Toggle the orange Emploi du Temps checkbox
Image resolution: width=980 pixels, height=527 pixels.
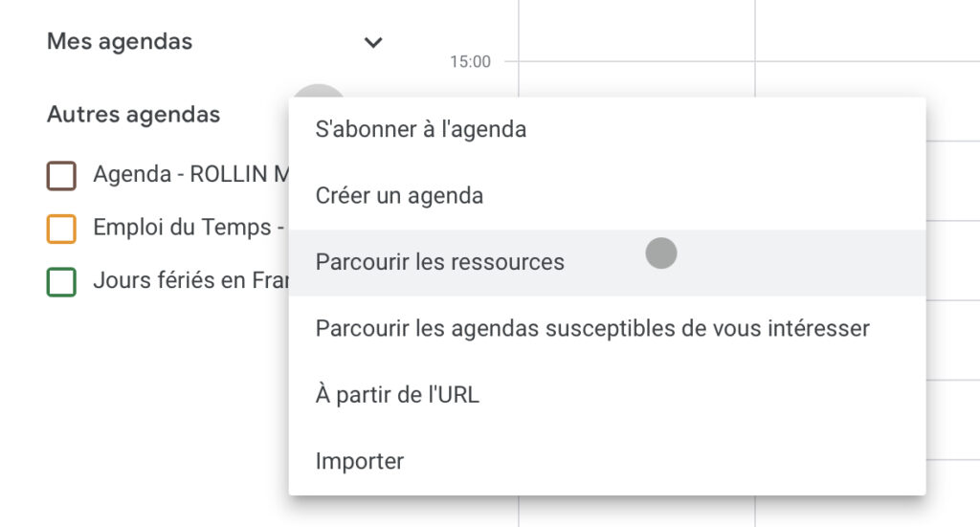coord(61,229)
